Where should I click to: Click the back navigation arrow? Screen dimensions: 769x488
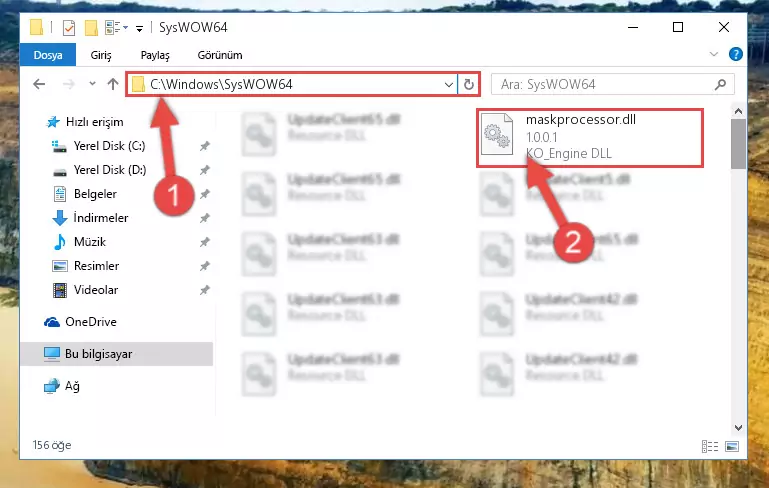tap(39, 84)
